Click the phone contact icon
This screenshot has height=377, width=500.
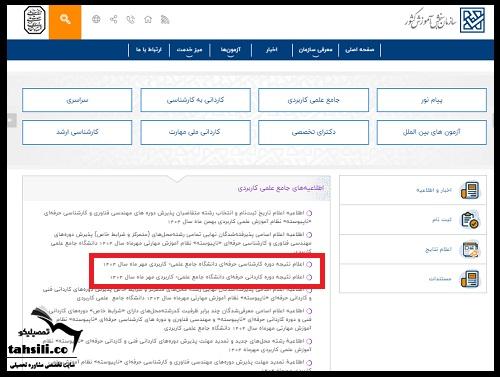pyautogui.click(x=131, y=20)
